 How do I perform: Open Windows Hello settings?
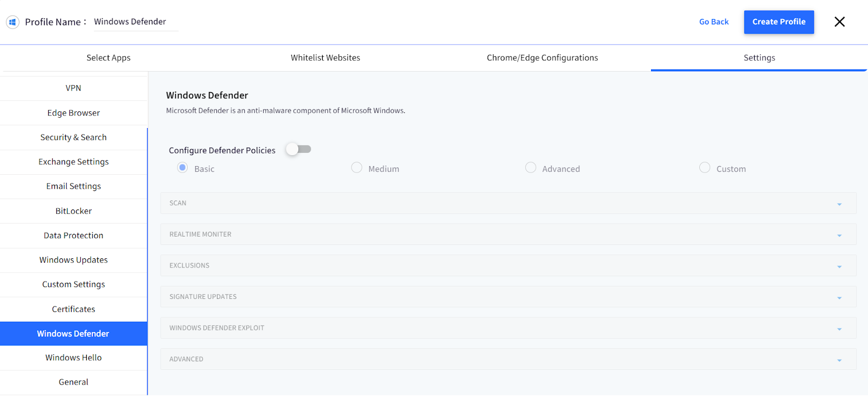(x=74, y=358)
